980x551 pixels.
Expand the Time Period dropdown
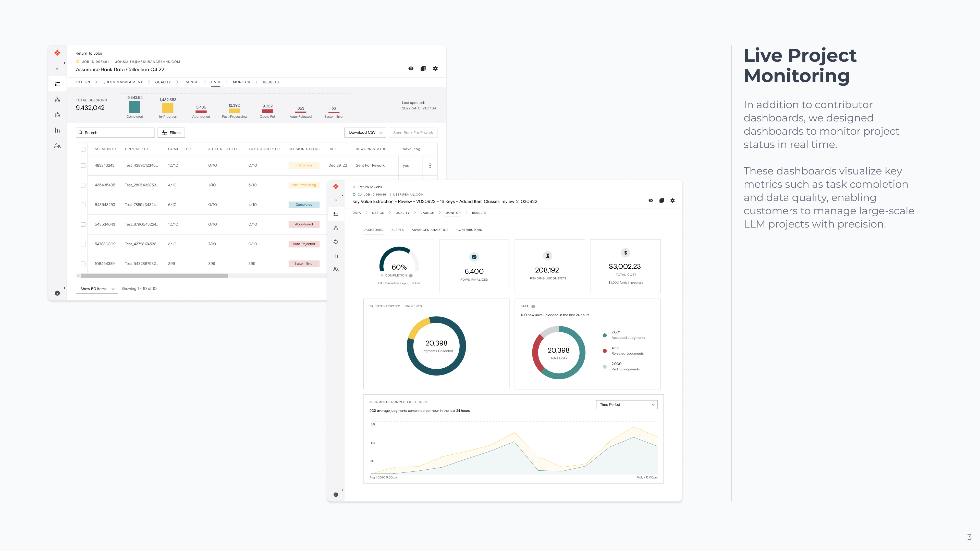pyautogui.click(x=627, y=405)
